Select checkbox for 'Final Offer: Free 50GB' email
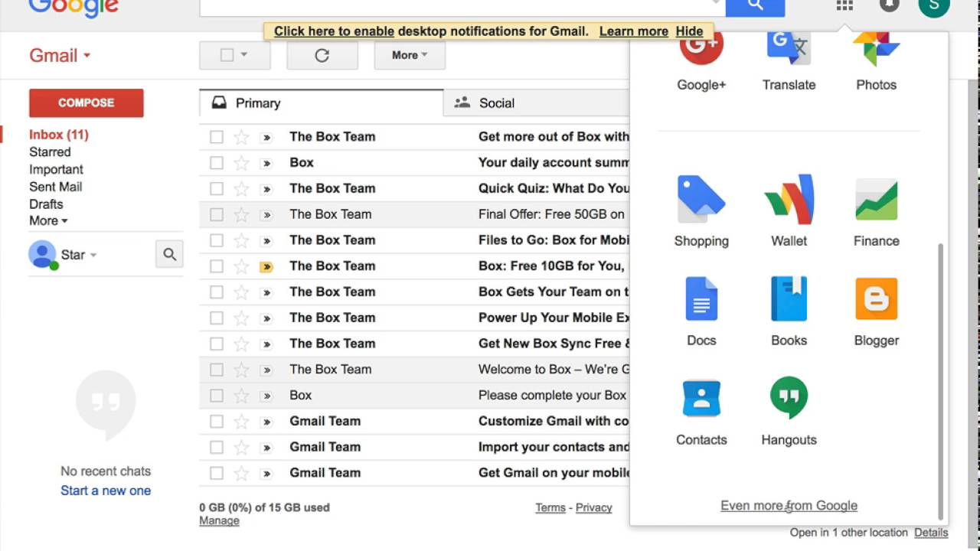The image size is (980, 551). pyautogui.click(x=217, y=215)
